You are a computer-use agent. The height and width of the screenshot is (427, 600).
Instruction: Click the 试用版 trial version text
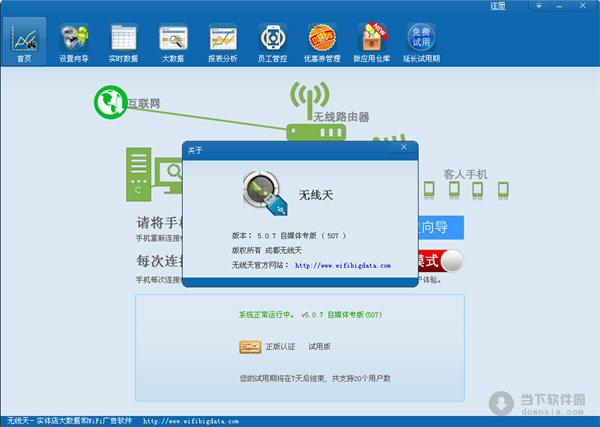[320, 347]
